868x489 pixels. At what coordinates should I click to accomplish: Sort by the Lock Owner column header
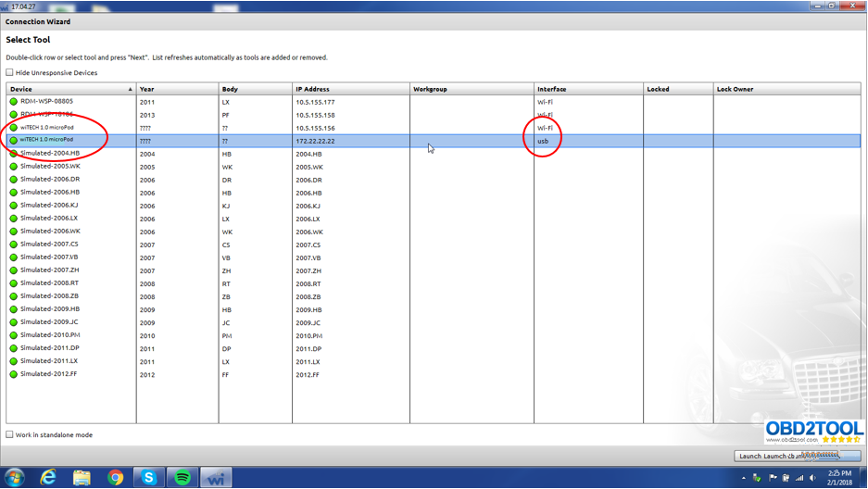coord(786,89)
